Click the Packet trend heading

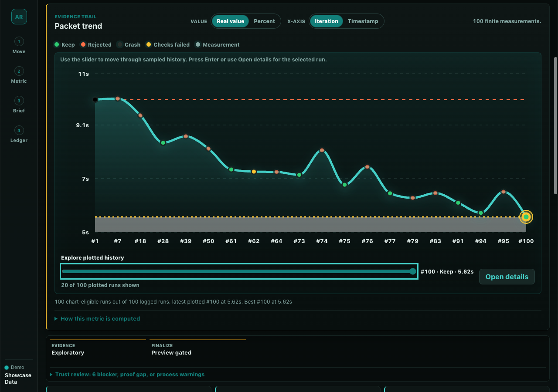pos(78,26)
